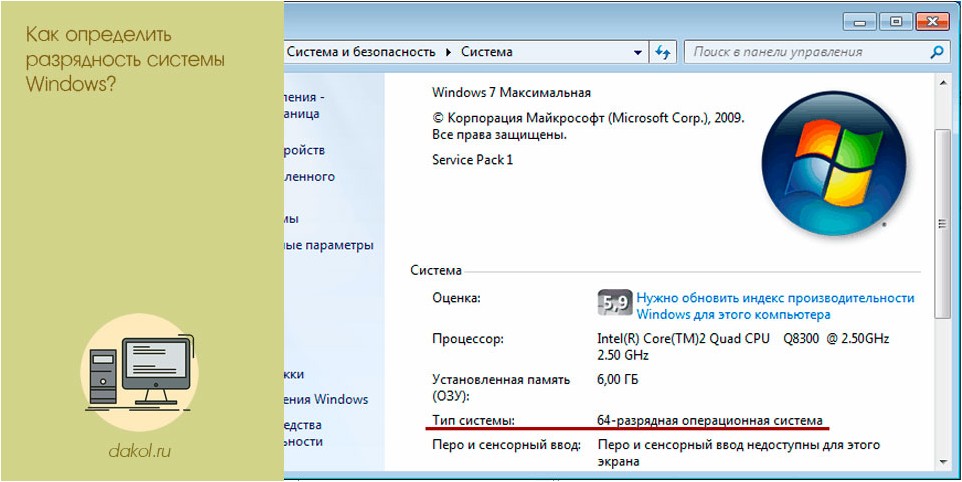962x482 pixels.
Task: Open sidebar link ending with 'ройств'
Action: [305, 150]
